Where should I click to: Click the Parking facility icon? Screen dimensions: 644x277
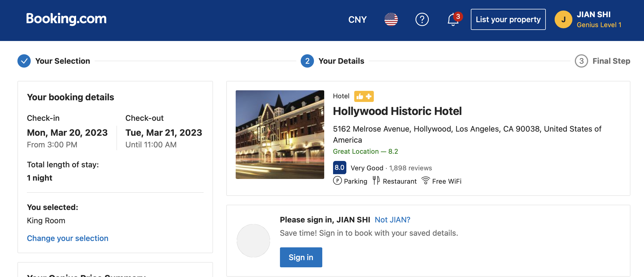coord(337,181)
